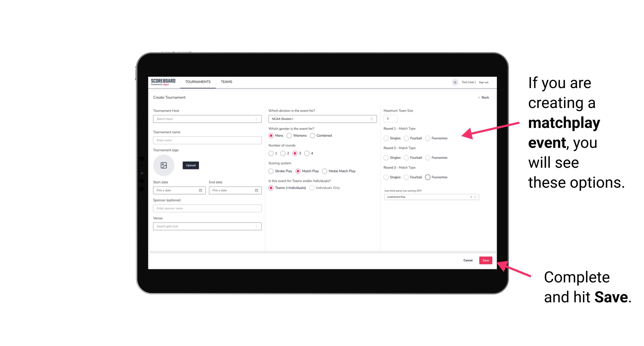Viewport: 644px width, 346px height.
Task: Click the Venue search dropdown icon
Action: [256, 226]
